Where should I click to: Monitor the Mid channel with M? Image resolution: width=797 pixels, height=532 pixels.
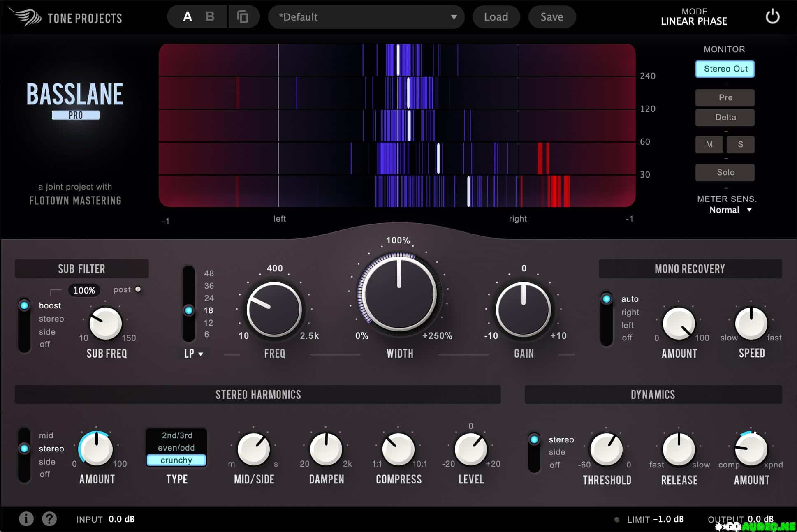(709, 145)
